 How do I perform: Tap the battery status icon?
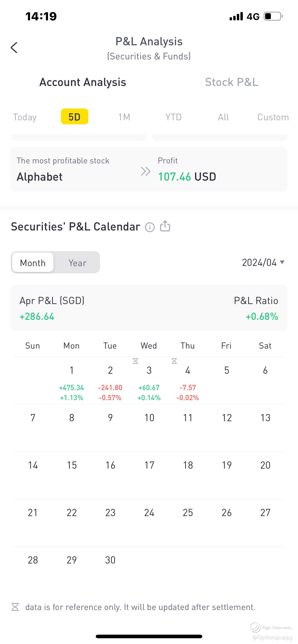click(x=273, y=17)
